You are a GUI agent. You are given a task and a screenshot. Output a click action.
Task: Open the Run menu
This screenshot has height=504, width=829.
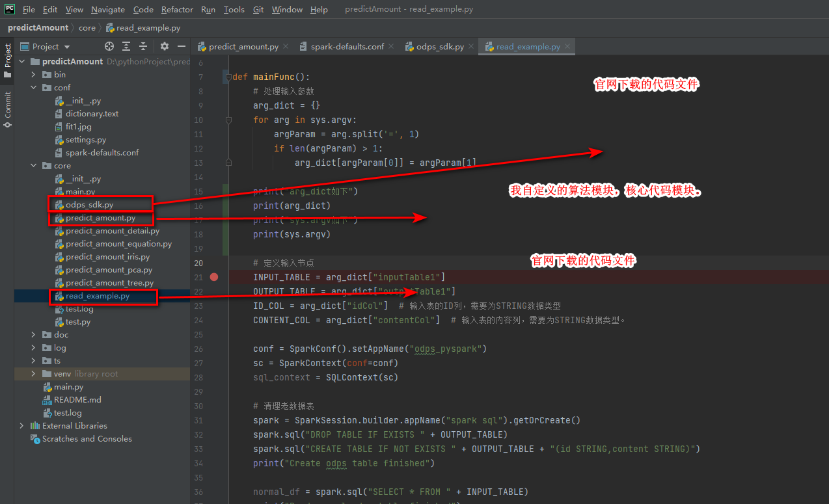click(208, 10)
